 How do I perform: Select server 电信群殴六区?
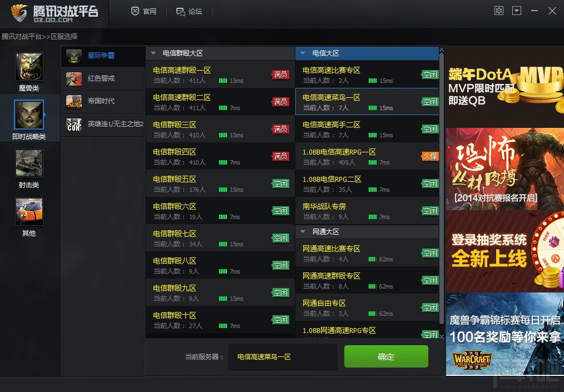pyautogui.click(x=220, y=211)
